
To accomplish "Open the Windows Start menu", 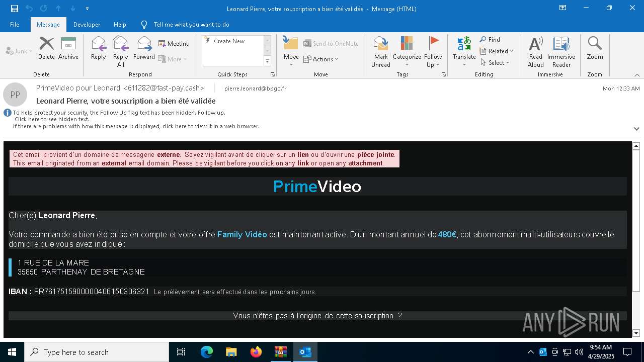I will point(12,352).
